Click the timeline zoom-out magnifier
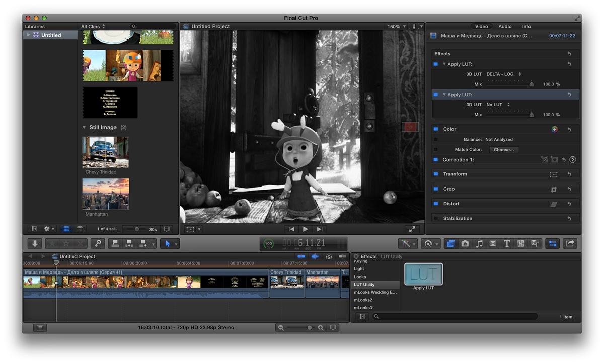604x364 pixels. tap(281, 328)
